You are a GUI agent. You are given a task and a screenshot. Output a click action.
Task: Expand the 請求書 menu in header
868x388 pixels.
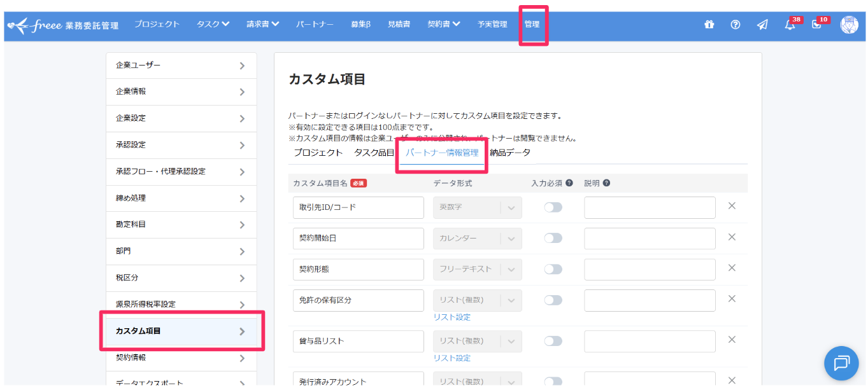(262, 24)
